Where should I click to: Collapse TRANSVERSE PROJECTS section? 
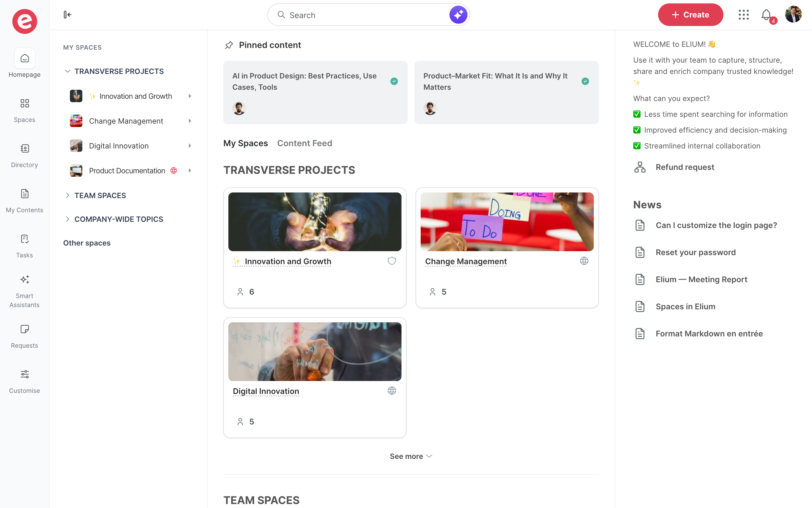tap(67, 71)
